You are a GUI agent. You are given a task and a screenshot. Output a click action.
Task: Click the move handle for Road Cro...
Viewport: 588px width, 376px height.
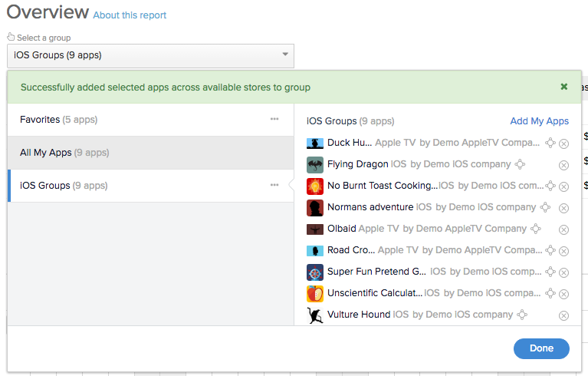550,250
